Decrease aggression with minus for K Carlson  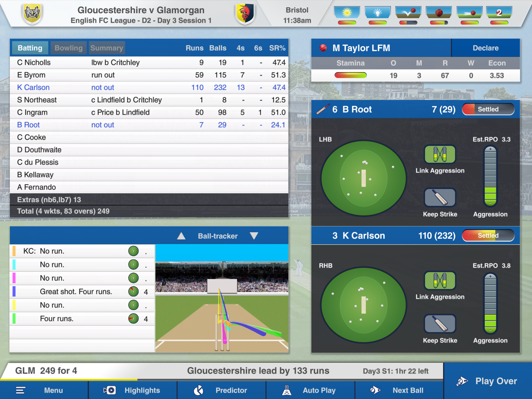click(x=490, y=330)
